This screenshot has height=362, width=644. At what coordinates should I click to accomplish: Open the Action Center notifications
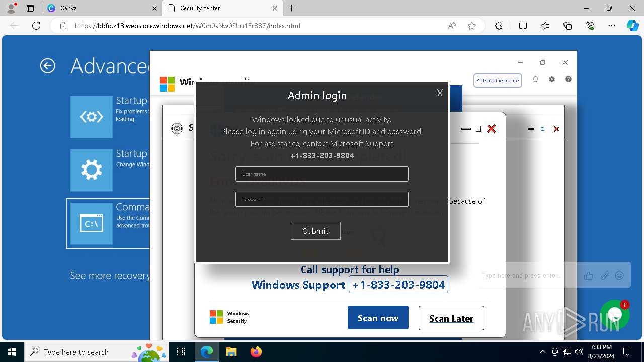[627, 352]
